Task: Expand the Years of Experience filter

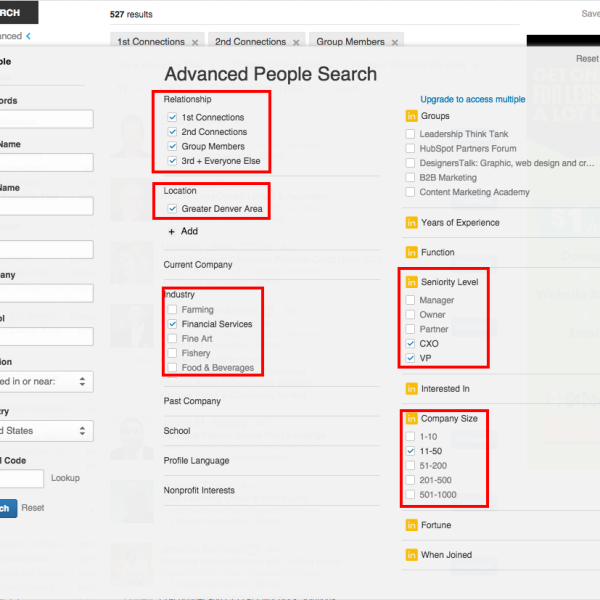Action: click(460, 223)
